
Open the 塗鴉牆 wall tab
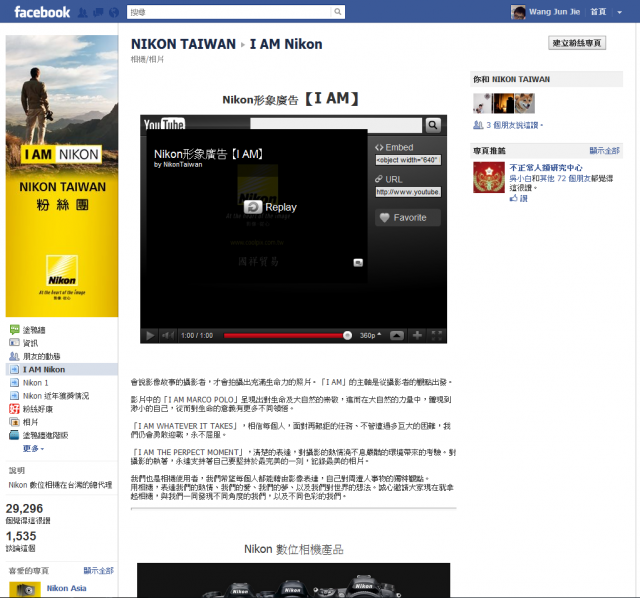click(34, 330)
